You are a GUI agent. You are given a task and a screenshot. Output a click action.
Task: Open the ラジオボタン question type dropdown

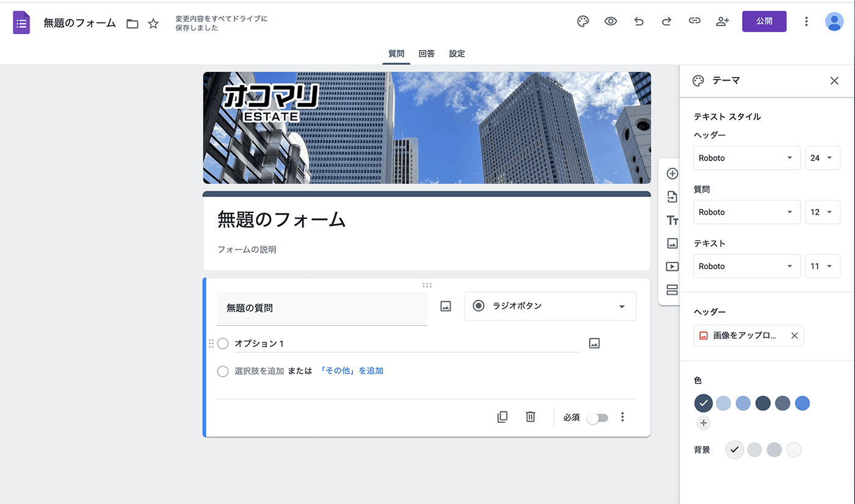(550, 306)
